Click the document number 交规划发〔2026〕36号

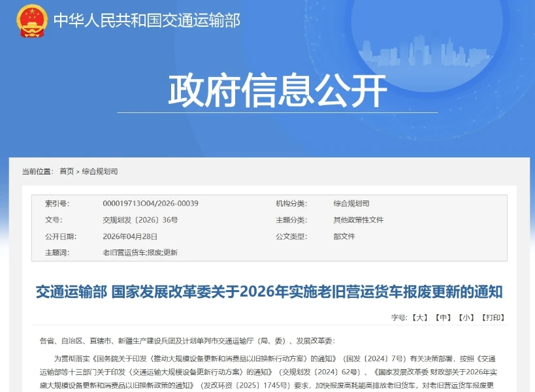point(140,220)
